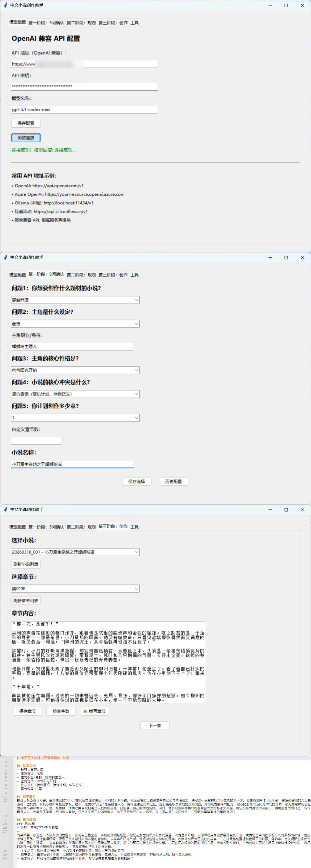The image size is (311, 868).
Task: Click the 保存配置 button
Action: point(26,123)
